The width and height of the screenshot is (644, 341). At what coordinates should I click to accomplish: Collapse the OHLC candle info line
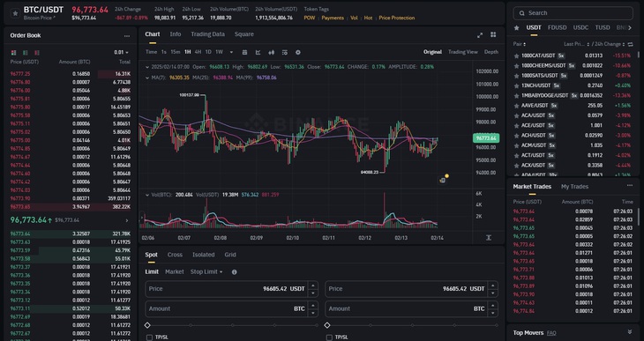[147, 66]
